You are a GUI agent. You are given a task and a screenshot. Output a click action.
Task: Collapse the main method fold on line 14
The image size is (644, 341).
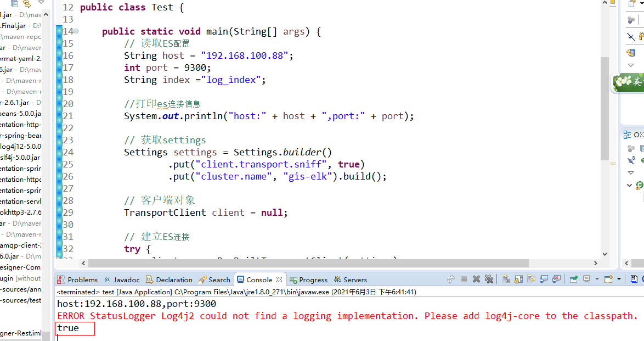[x=75, y=31]
